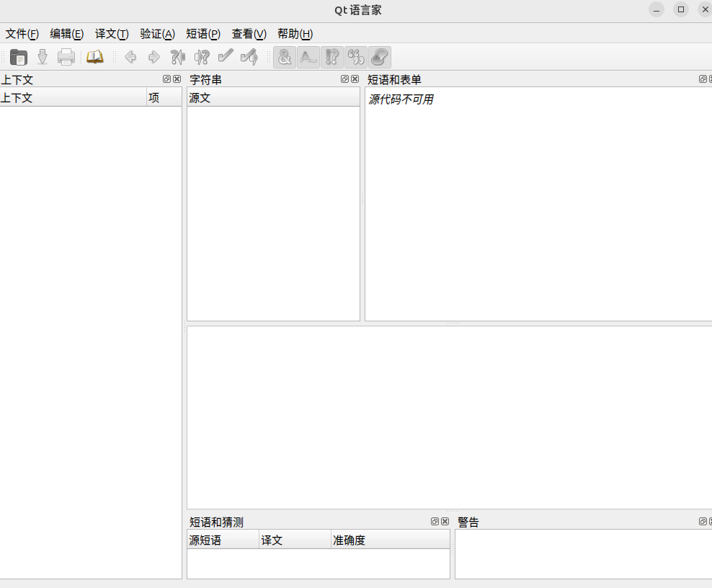Go to previous item with left arrow
The height and width of the screenshot is (588, 712).
coord(130,57)
